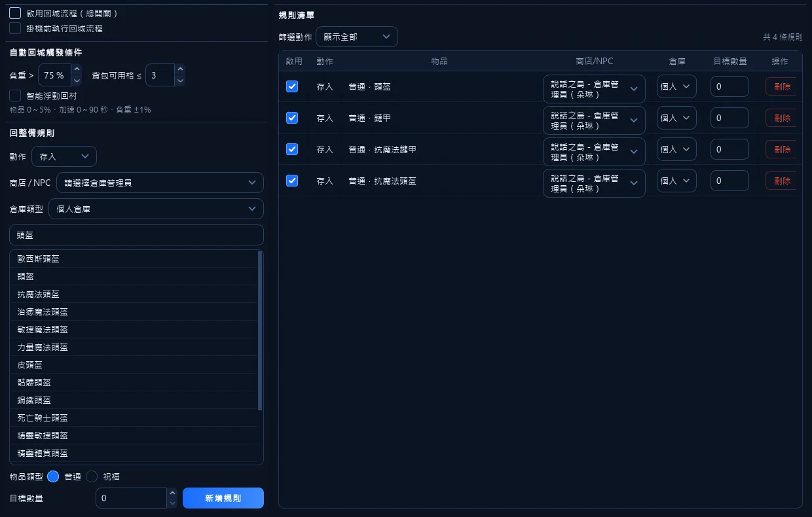The width and height of the screenshot is (812, 517).
Task: Pick 精靈敏捷頭盔 from the item list
Action: (x=134, y=436)
